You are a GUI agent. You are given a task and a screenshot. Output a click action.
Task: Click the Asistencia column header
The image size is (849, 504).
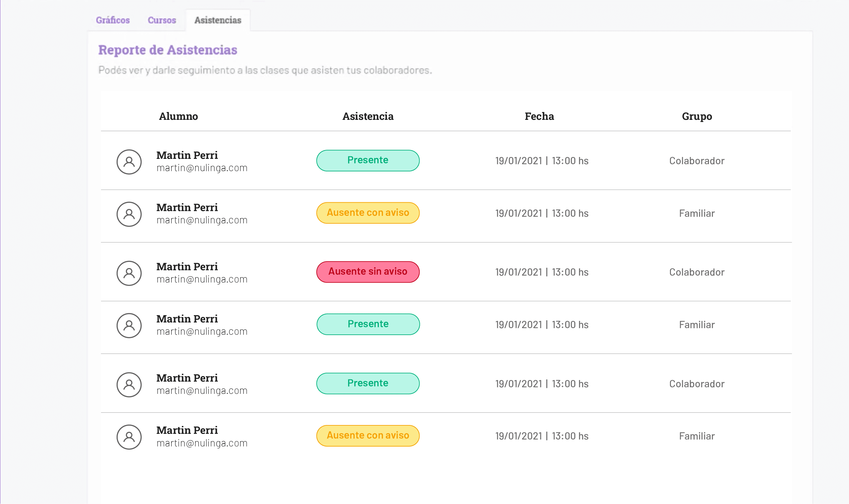pos(368,116)
